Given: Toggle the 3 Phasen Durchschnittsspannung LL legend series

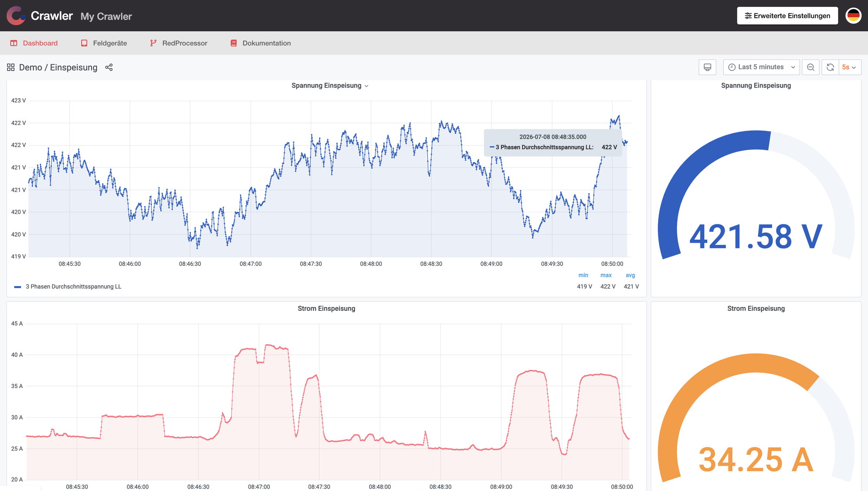Looking at the screenshot, I should coord(73,287).
